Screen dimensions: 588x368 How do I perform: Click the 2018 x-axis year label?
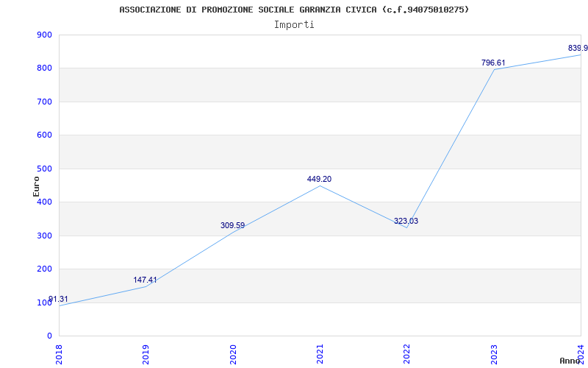pos(59,354)
